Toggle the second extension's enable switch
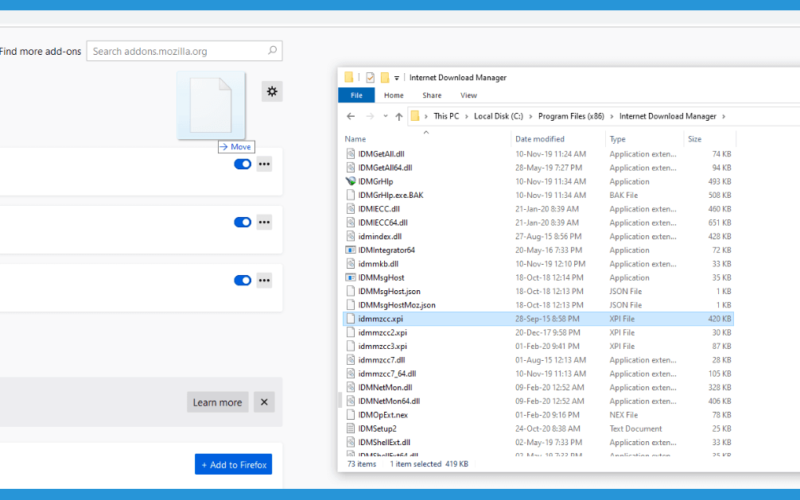Image resolution: width=800 pixels, height=500 pixels. point(242,222)
